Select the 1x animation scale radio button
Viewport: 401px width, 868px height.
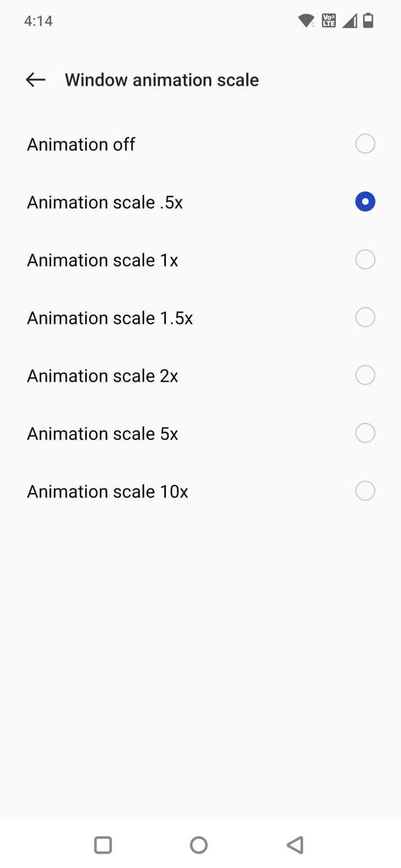click(365, 259)
